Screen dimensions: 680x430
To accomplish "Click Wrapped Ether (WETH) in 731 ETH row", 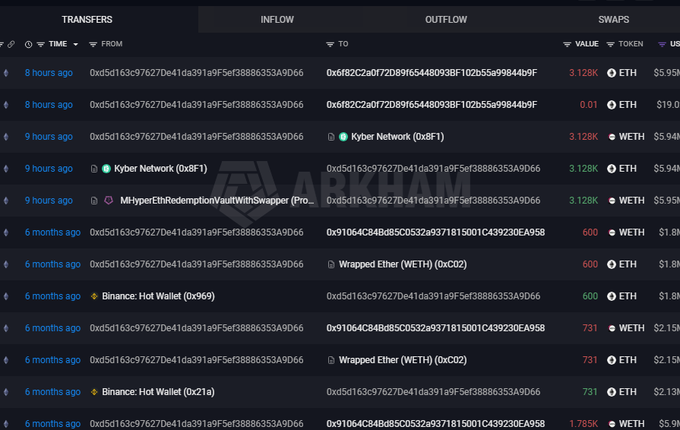I will click(403, 360).
